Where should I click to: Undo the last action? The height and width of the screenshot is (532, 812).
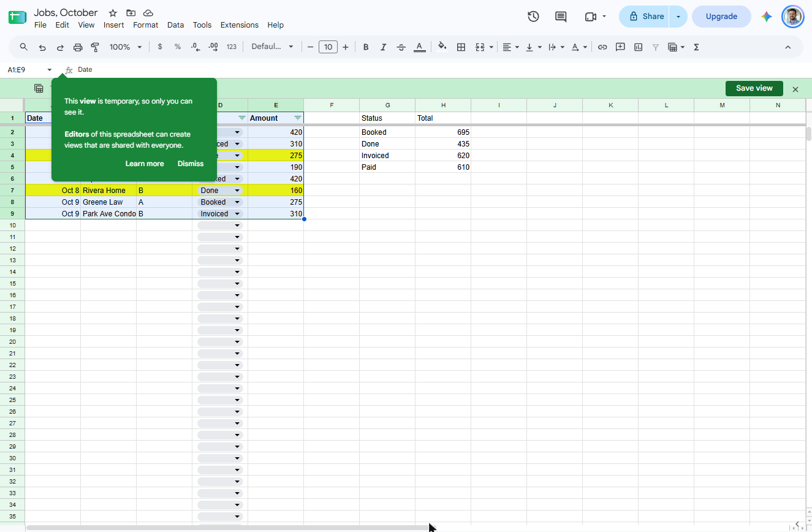tap(42, 47)
